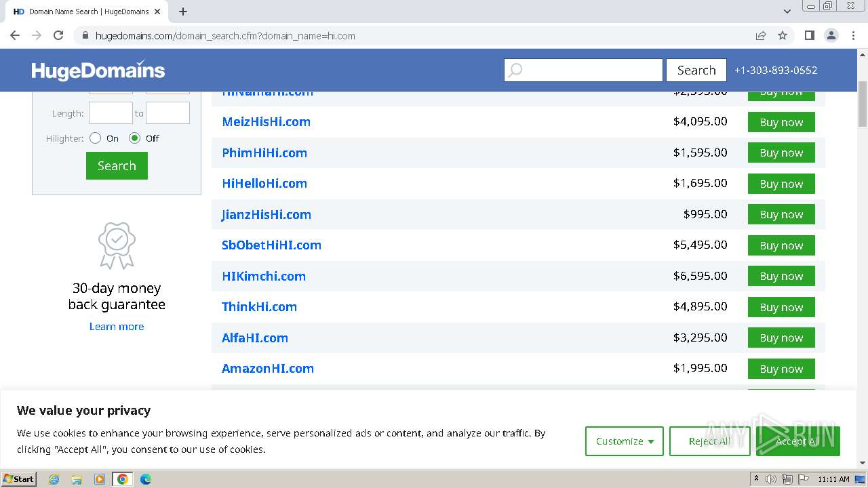868x488 pixels.
Task: Set Hilighter to Off
Action: point(134,138)
